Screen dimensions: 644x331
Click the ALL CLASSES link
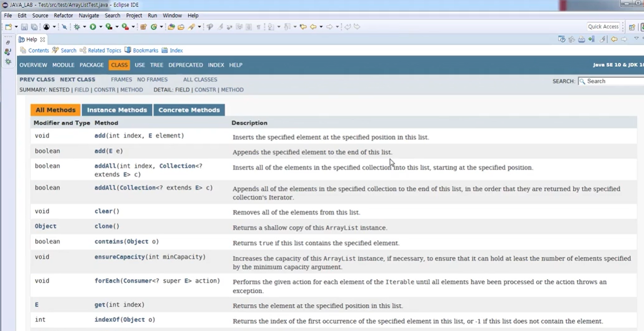coord(200,80)
